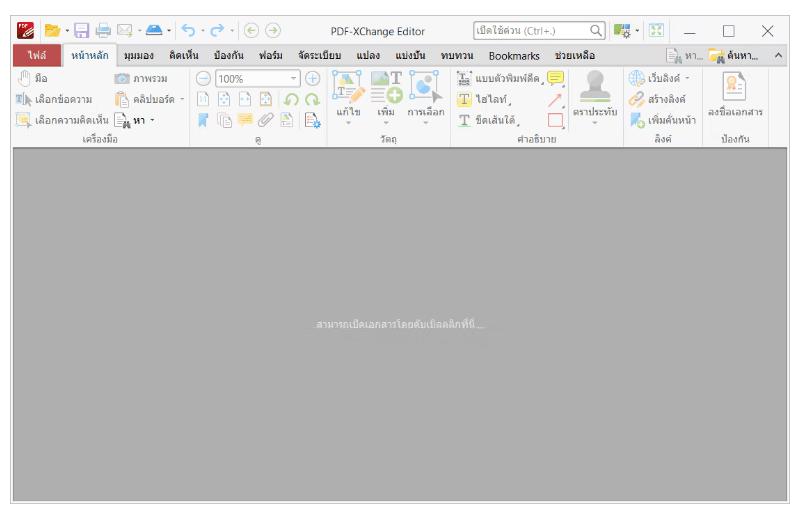This screenshot has height=513, width=806.
Task: Switch to the View tab (มุมมอง)
Action: pos(139,56)
